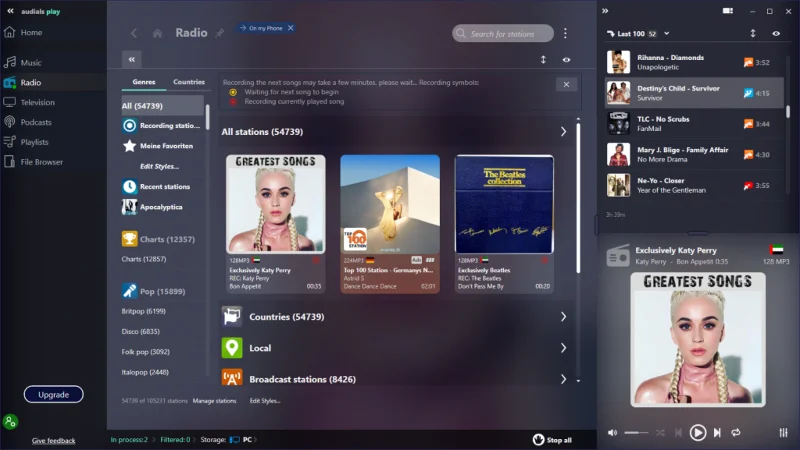
Task: Open the Give feedback link
Action: click(x=53, y=440)
